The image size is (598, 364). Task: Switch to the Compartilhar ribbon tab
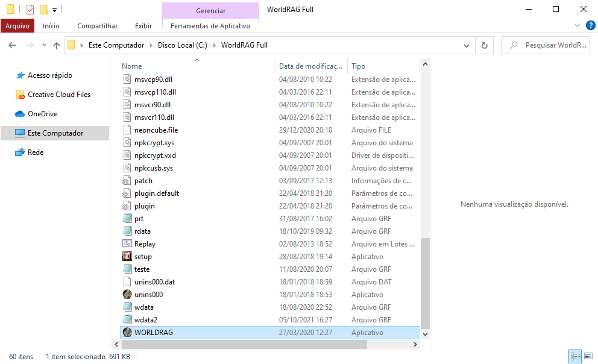click(x=97, y=26)
